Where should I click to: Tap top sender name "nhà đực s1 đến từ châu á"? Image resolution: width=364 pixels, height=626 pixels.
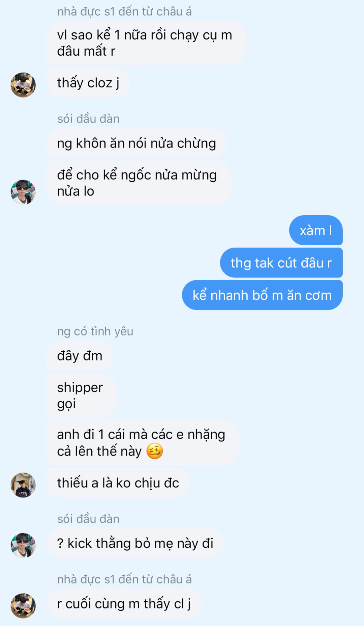(124, 11)
